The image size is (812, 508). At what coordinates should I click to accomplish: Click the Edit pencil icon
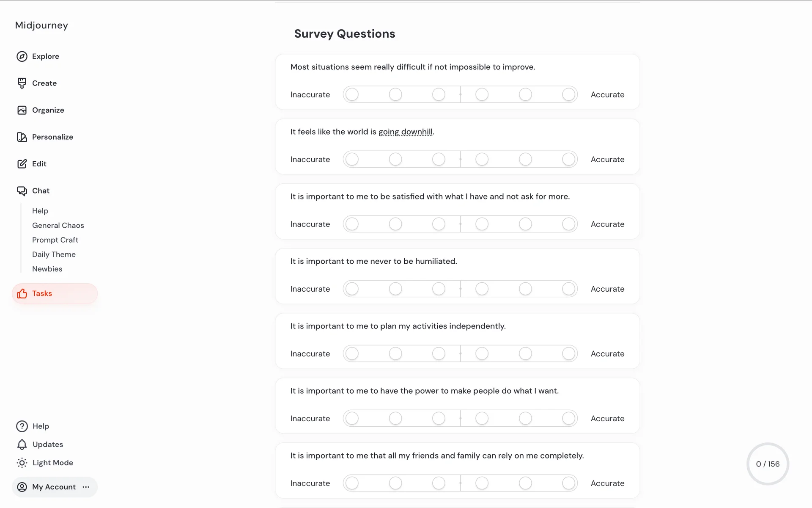pos(22,164)
